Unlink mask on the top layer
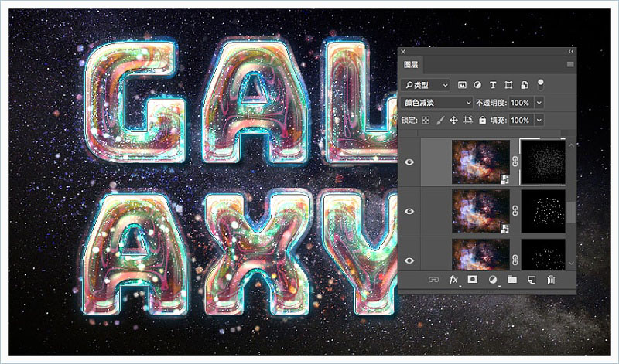619x364 pixels. [x=515, y=162]
